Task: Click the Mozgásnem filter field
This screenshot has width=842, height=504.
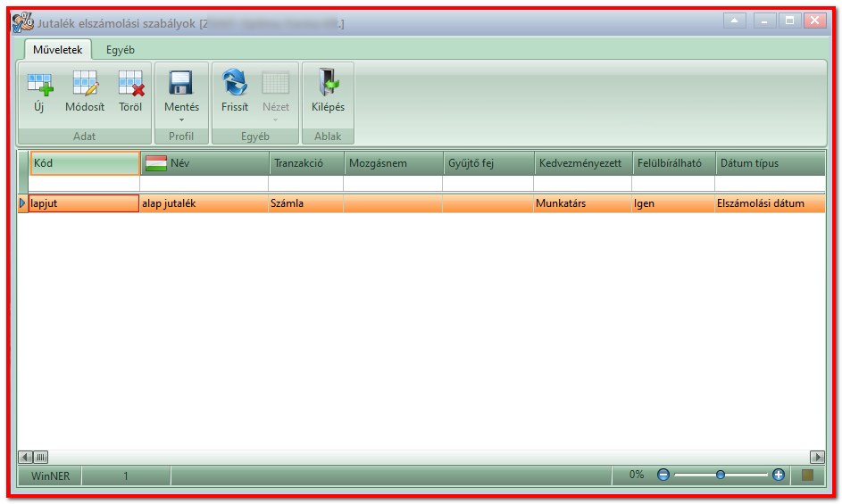Action: 393,184
